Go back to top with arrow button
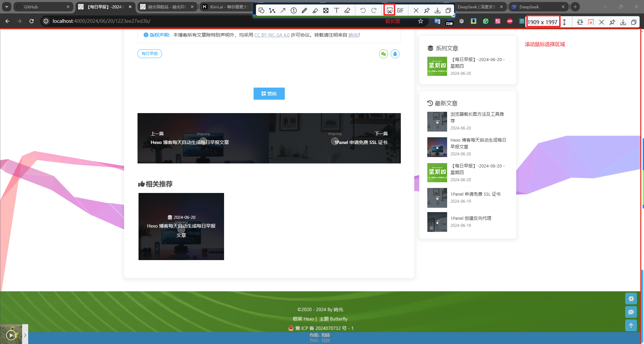 tap(631, 326)
